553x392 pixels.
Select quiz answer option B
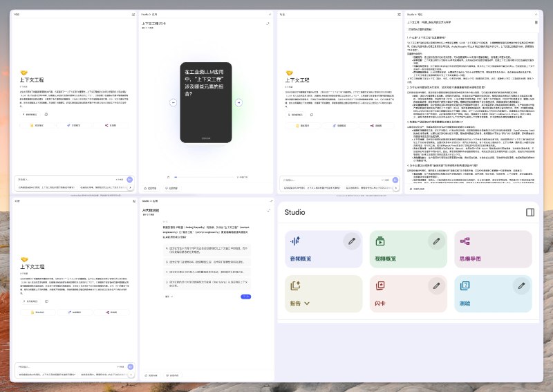(x=207, y=262)
